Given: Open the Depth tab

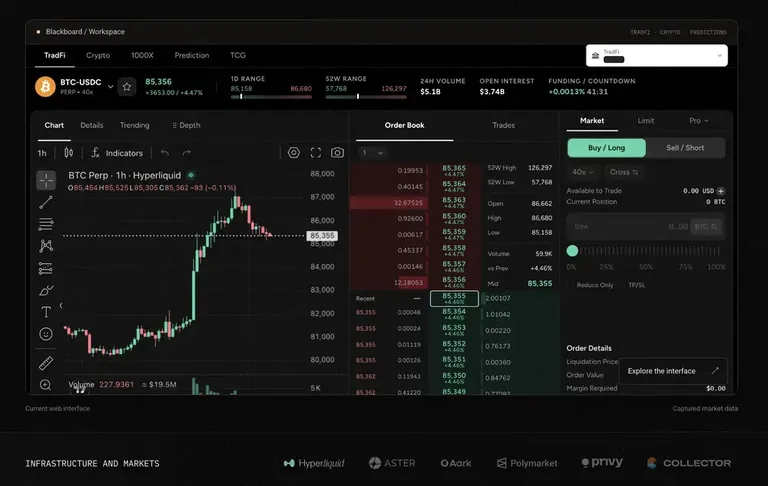Looking at the screenshot, I should click(187, 125).
